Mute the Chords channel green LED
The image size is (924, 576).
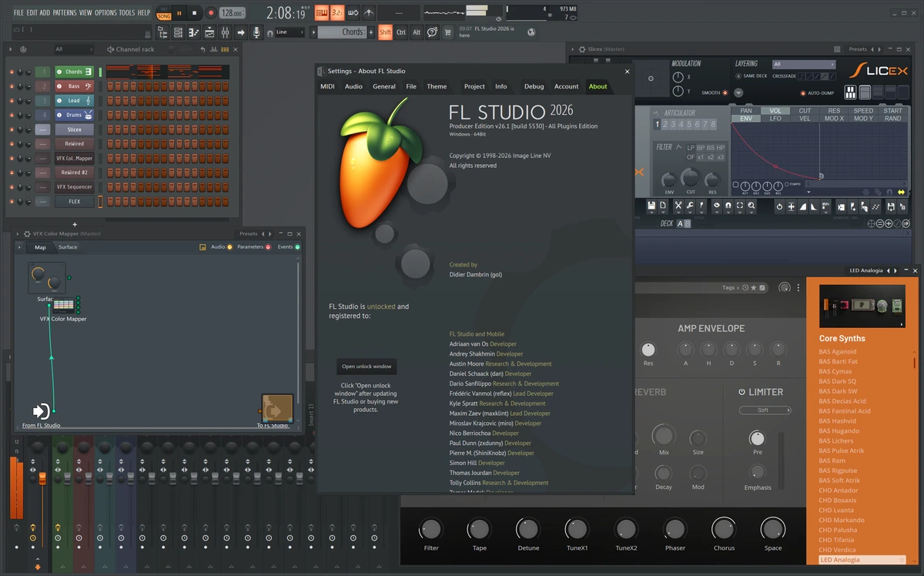[12, 72]
